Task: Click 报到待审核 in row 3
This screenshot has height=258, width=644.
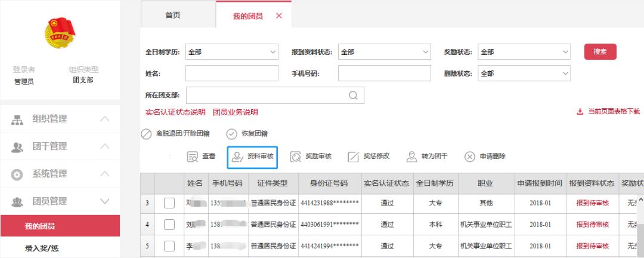Action: (x=592, y=203)
